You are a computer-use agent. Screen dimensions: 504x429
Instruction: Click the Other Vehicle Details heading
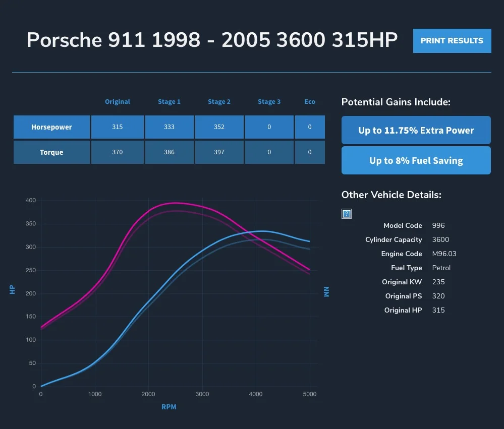point(391,195)
